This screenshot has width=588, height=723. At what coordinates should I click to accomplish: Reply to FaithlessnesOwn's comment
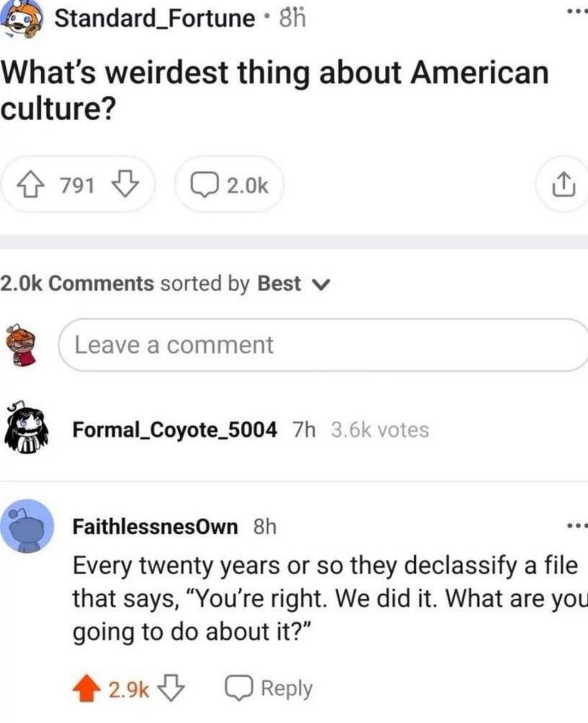269,689
